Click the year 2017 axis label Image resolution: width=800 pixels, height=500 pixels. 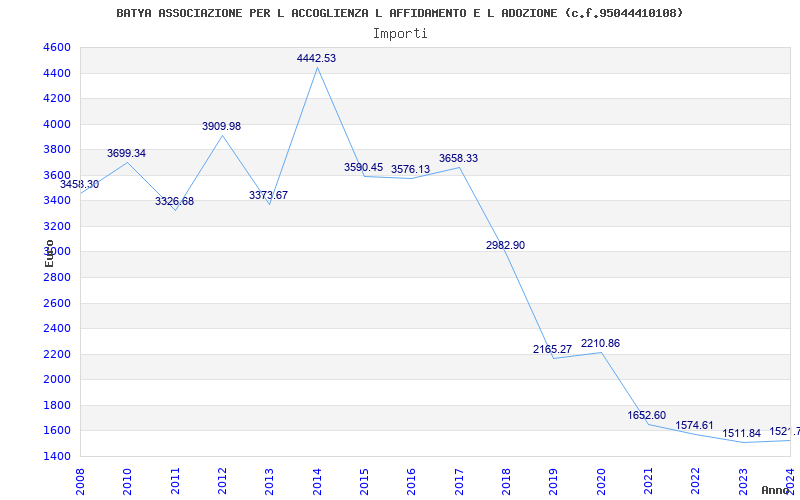point(459,482)
